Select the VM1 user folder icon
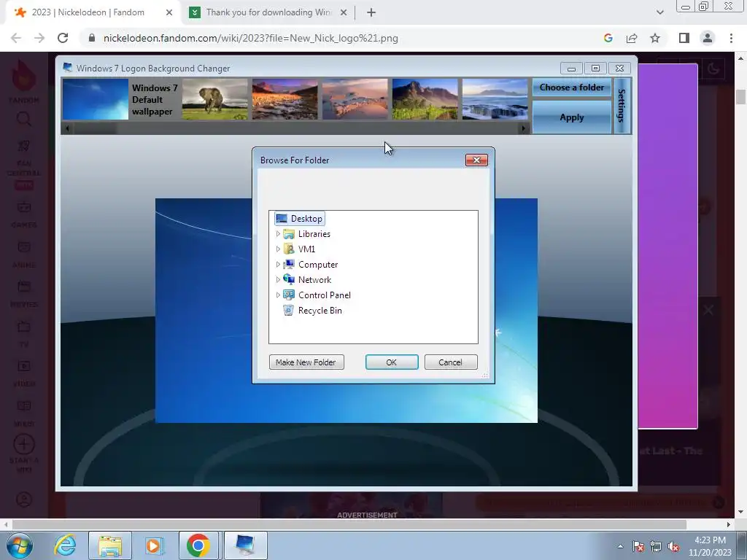The image size is (747, 560). 289,249
